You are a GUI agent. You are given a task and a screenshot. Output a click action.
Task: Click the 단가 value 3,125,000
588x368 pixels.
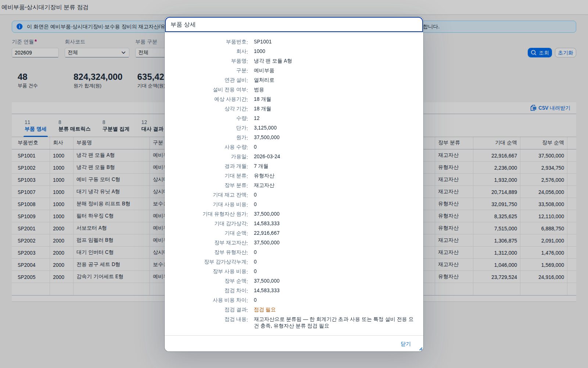[x=265, y=128]
